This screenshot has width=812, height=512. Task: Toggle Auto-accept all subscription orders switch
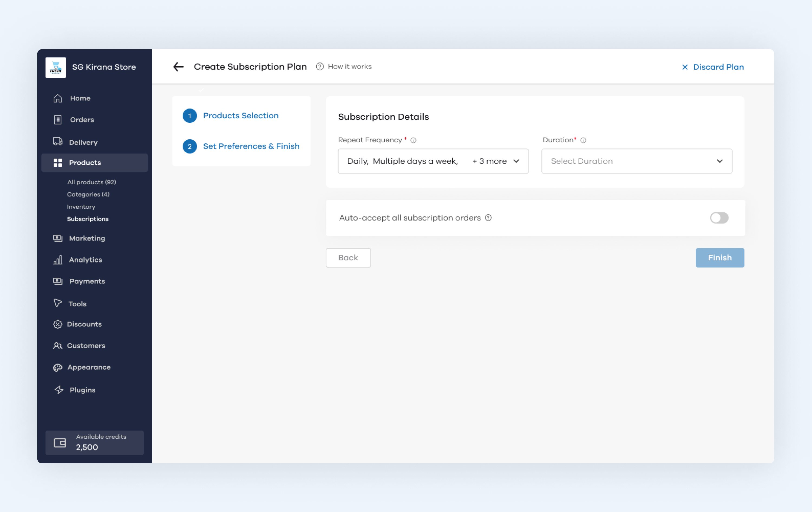coord(719,218)
